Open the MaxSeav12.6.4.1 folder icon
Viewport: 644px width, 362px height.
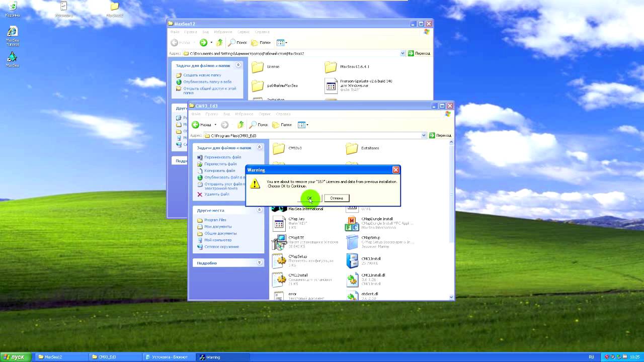point(331,67)
